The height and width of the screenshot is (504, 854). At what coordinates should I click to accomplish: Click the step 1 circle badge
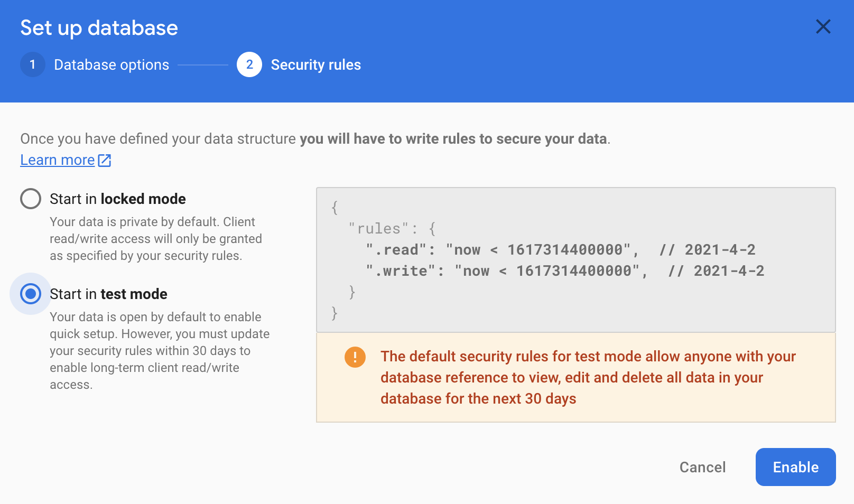[x=33, y=64]
